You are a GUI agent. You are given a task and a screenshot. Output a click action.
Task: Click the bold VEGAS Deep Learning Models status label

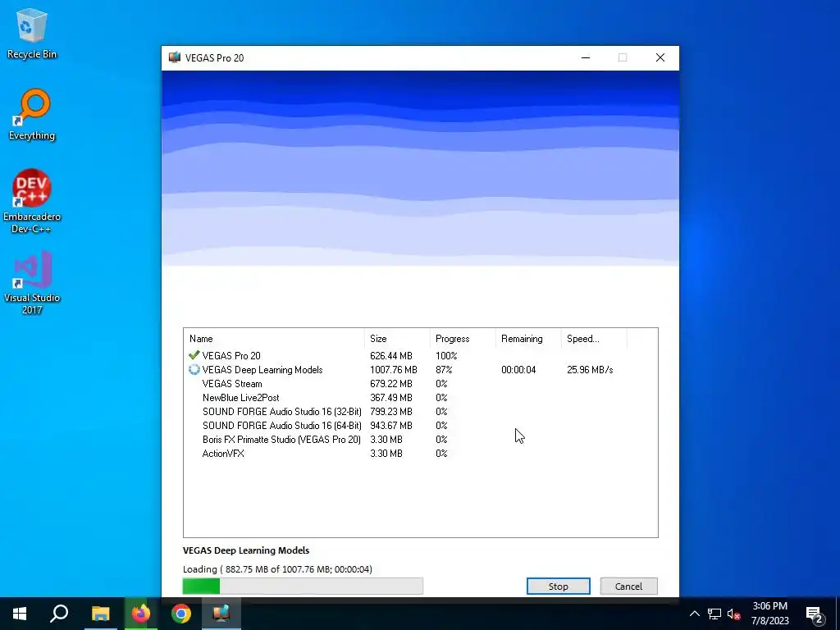(x=246, y=550)
